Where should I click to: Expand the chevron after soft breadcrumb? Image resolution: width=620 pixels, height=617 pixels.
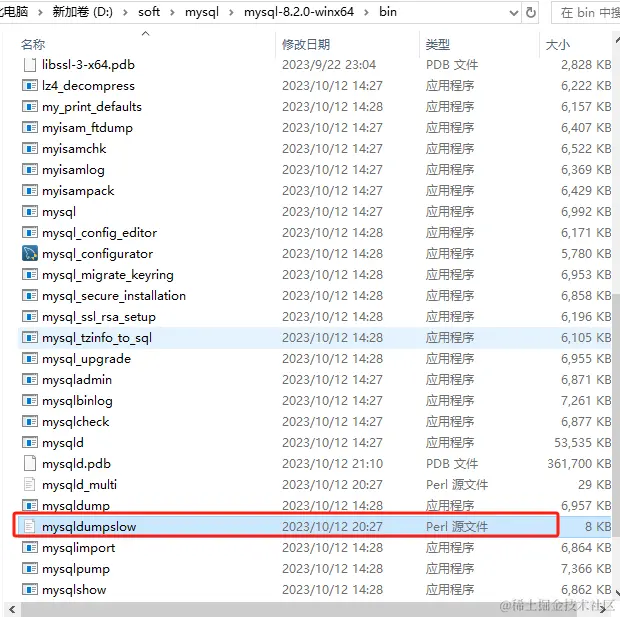click(x=172, y=13)
